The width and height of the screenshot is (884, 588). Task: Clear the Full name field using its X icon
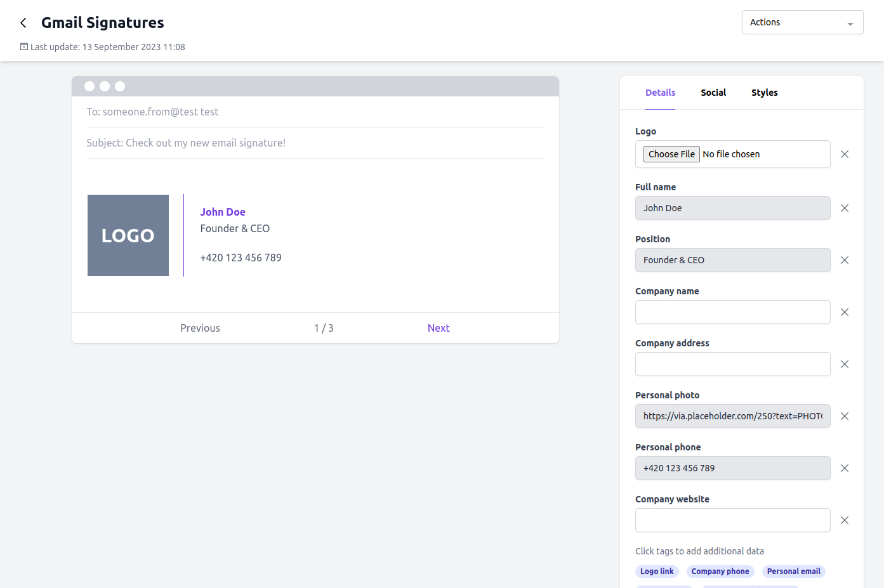(845, 208)
